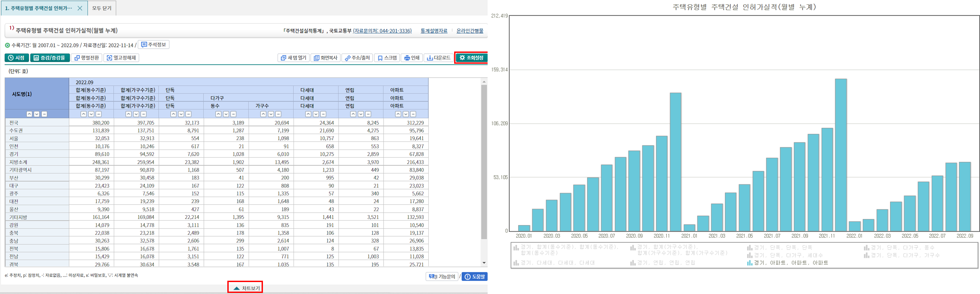The height and width of the screenshot is (294, 980).
Task: Open the table in 새 탭 열기
Action: pos(293,58)
